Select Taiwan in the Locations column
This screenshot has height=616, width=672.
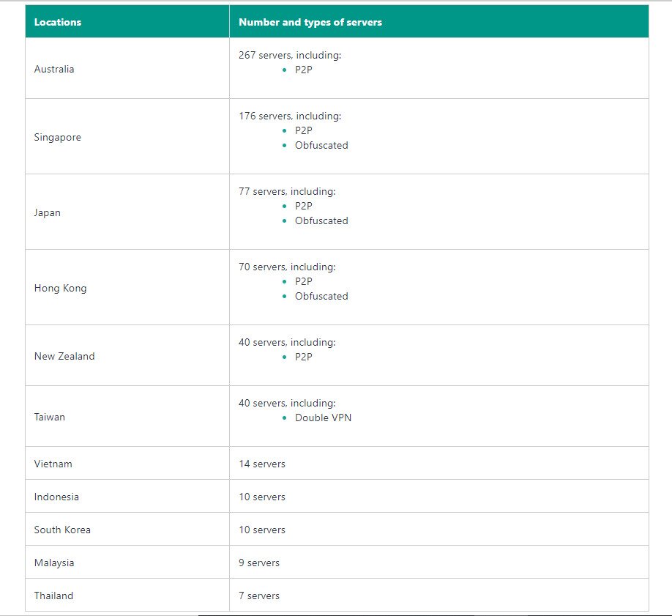(50, 417)
